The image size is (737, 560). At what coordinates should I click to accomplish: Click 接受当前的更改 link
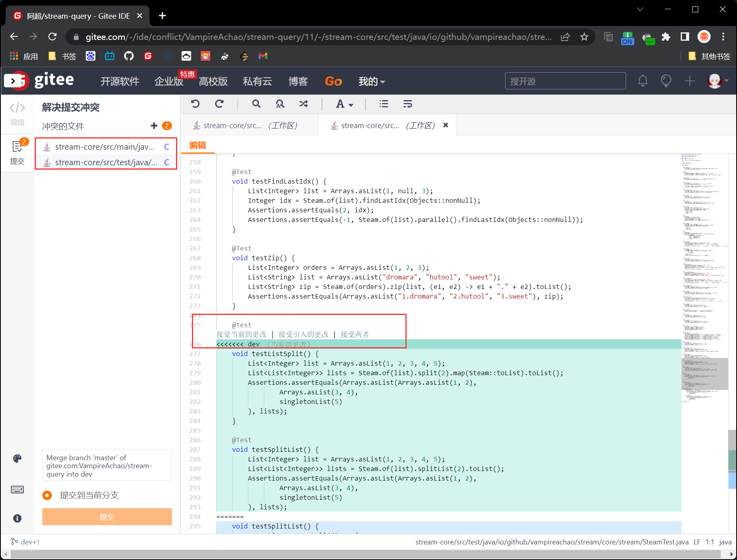(241, 334)
